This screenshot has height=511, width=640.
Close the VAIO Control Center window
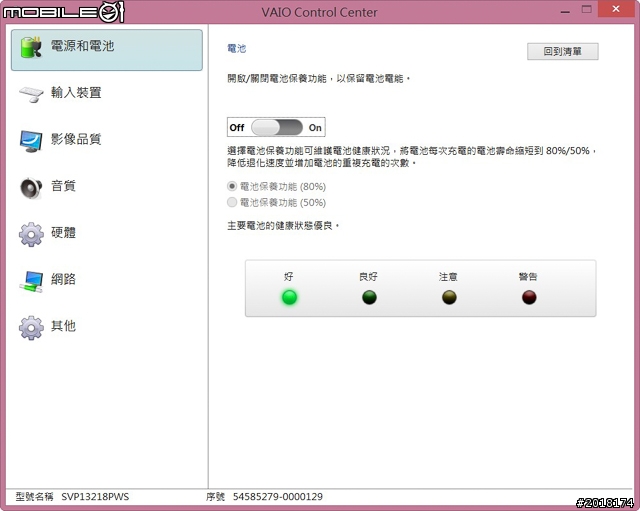[616, 9]
